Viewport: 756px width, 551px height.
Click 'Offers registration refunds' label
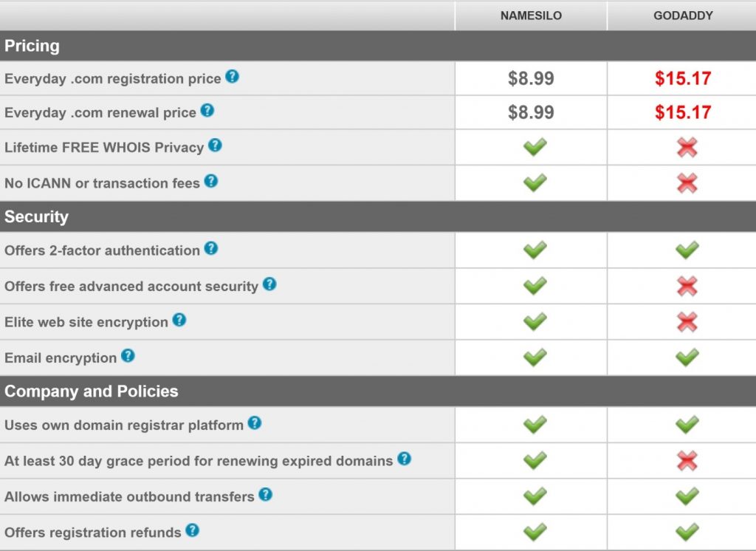(92, 533)
